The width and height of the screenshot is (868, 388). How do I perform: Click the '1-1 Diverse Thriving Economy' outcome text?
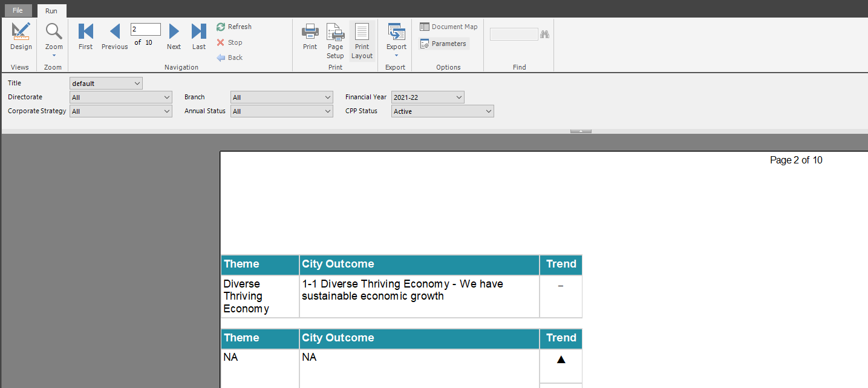tap(402, 290)
